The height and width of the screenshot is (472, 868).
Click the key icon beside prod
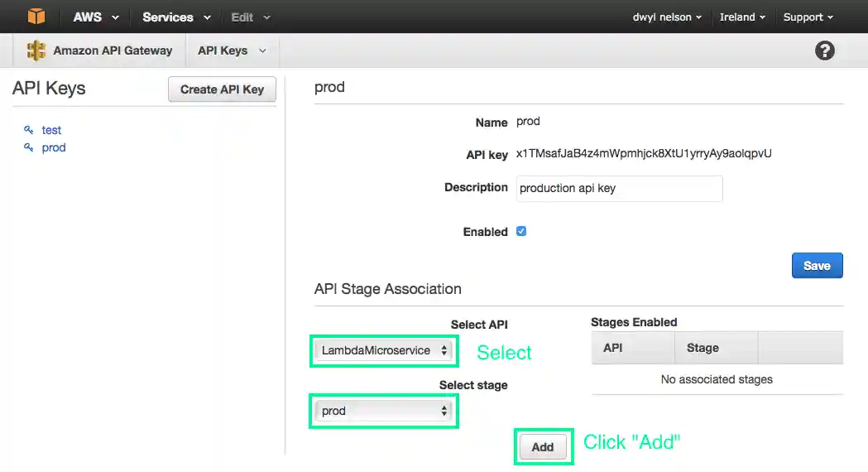coord(28,147)
